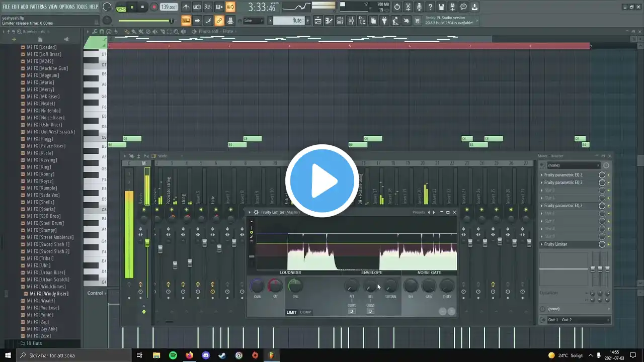The width and height of the screenshot is (644, 362).
Task: Expand the Fruity Limiter mixer slot arrow
Action: tap(542, 244)
